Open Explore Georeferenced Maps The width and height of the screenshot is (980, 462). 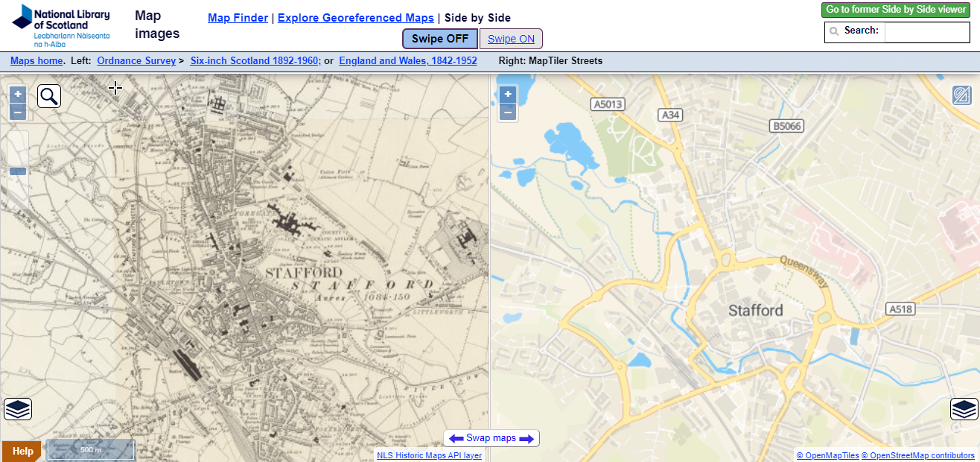pyautogui.click(x=356, y=17)
